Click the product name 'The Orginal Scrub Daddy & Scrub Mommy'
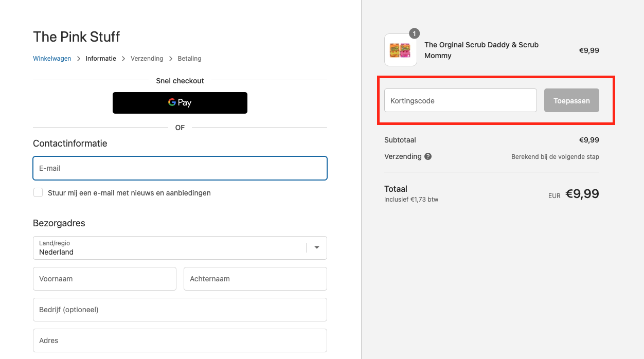Image resolution: width=644 pixels, height=359 pixels. coord(481,50)
